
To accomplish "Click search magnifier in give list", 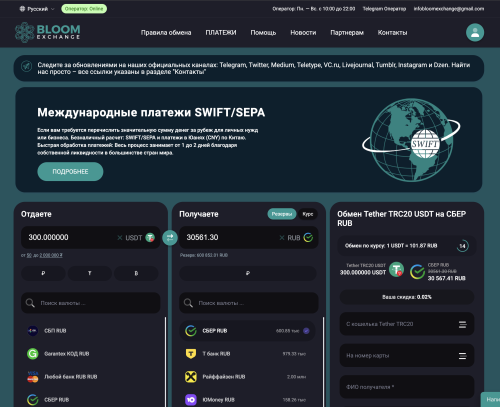I will point(30,303).
